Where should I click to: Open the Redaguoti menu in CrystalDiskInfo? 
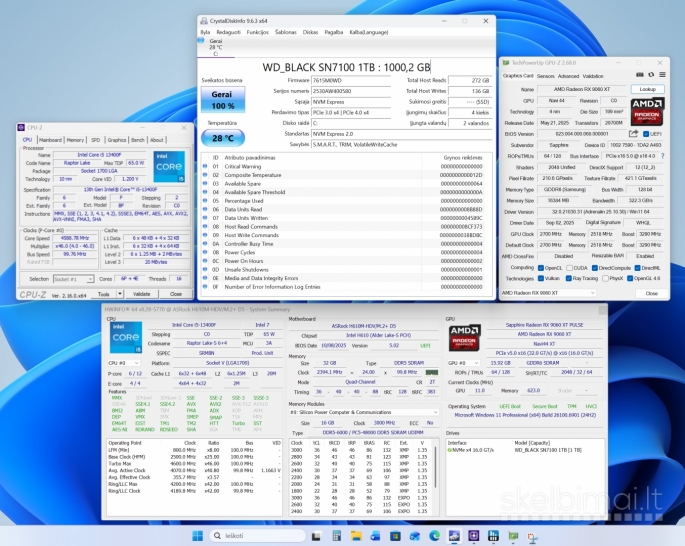coord(228,32)
